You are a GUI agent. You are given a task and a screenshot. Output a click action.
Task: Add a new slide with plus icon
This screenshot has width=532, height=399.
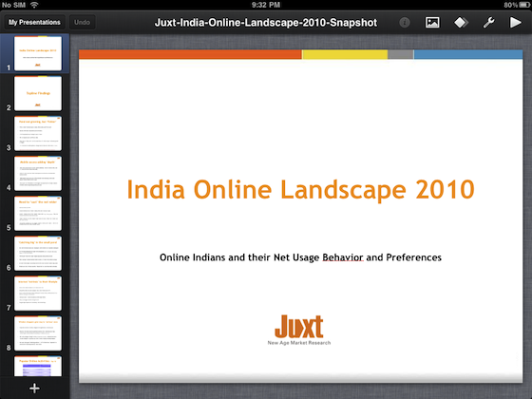(x=34, y=389)
